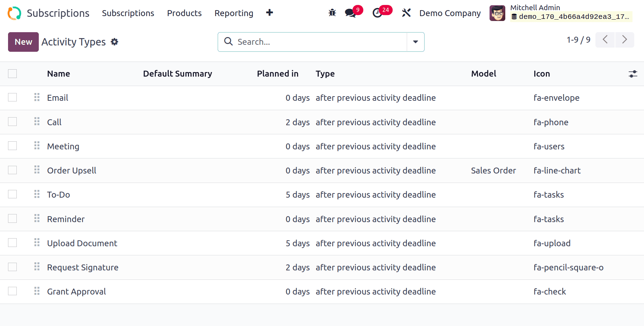Go to the next page arrow

624,40
